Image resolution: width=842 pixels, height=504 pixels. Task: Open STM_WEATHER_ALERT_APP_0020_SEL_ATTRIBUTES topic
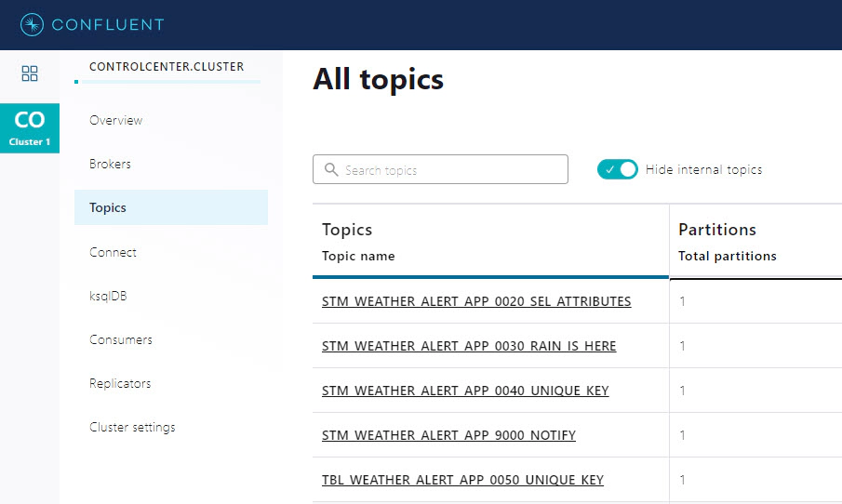pyautogui.click(x=476, y=301)
